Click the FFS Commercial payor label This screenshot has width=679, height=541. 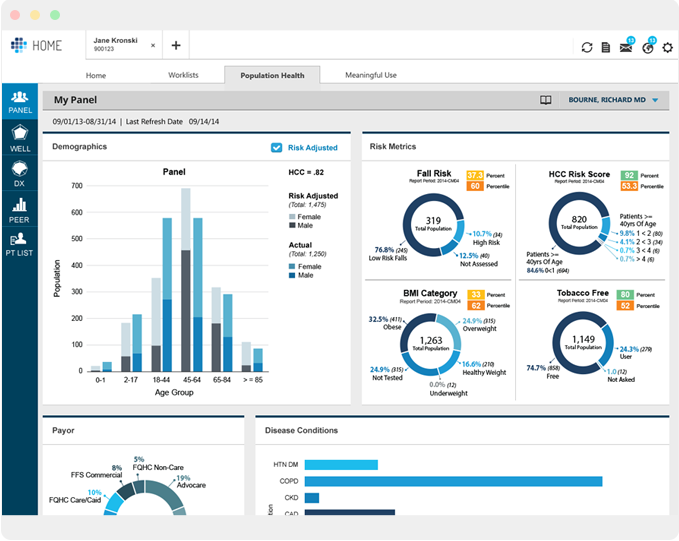point(97,475)
